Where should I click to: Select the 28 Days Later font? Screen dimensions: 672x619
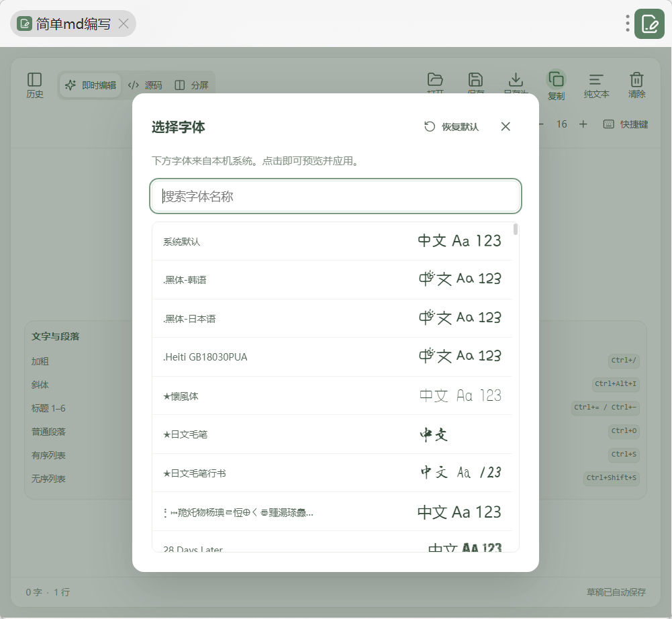pyautogui.click(x=332, y=542)
